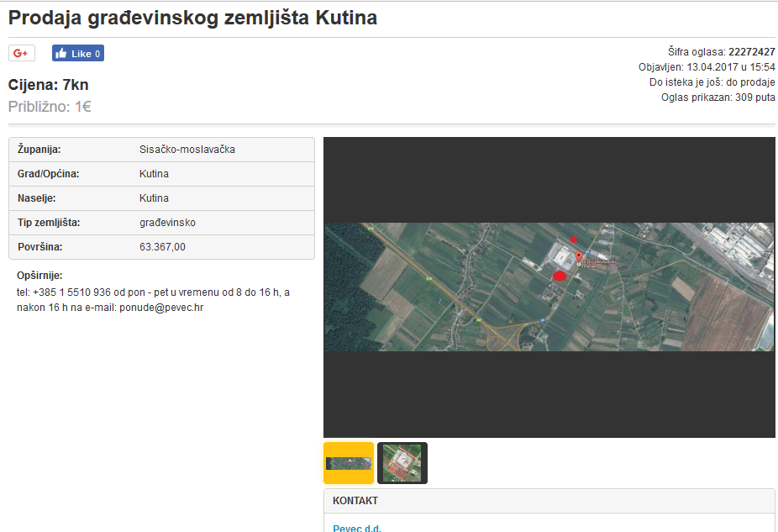778x532 pixels.
Task: Click the ad code 22272427
Action: coord(751,52)
